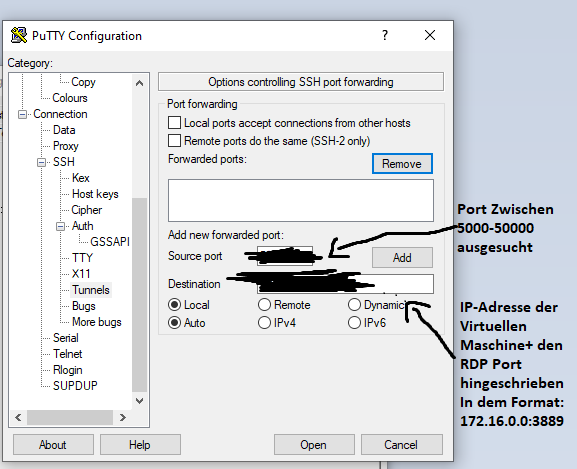The image size is (577, 469).
Task: Click the About button
Action: pyautogui.click(x=53, y=445)
